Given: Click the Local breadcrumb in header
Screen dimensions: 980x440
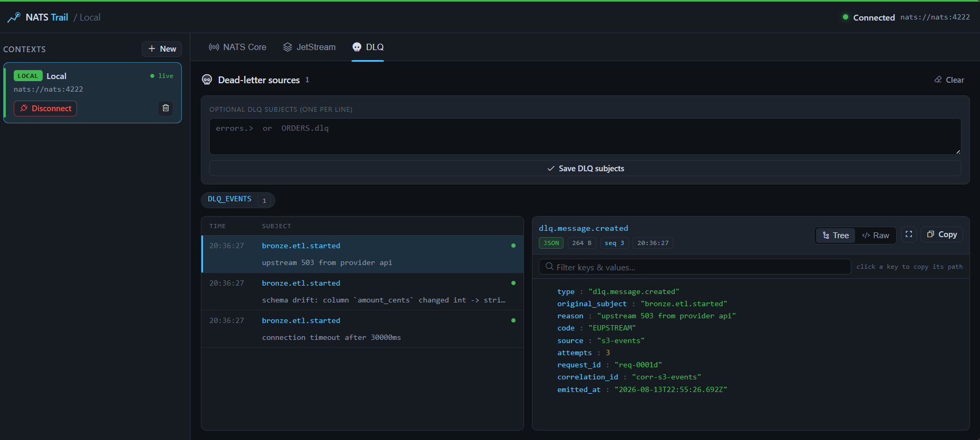Looking at the screenshot, I should click(x=90, y=17).
